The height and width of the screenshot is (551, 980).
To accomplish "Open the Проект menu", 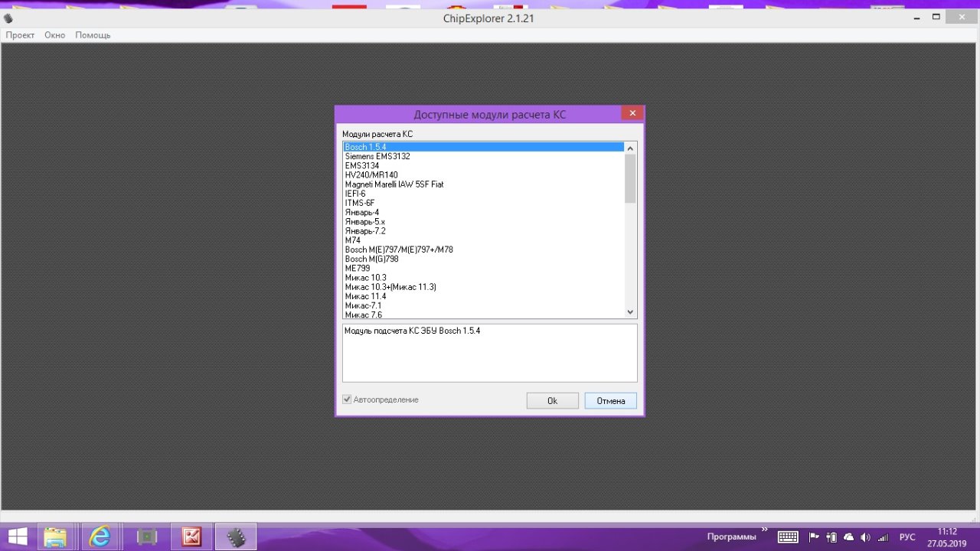I will click(20, 35).
